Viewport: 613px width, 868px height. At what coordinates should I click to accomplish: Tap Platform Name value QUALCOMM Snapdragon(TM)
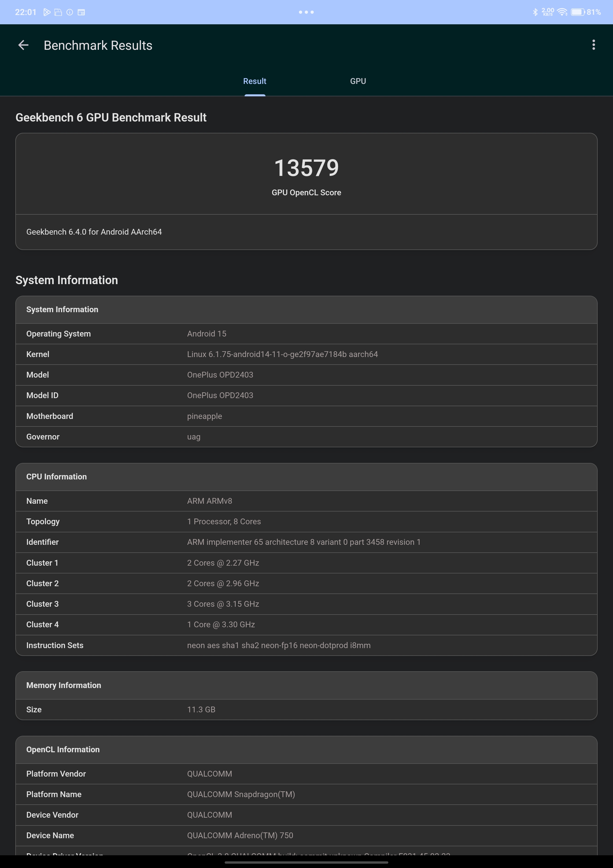[x=241, y=794]
